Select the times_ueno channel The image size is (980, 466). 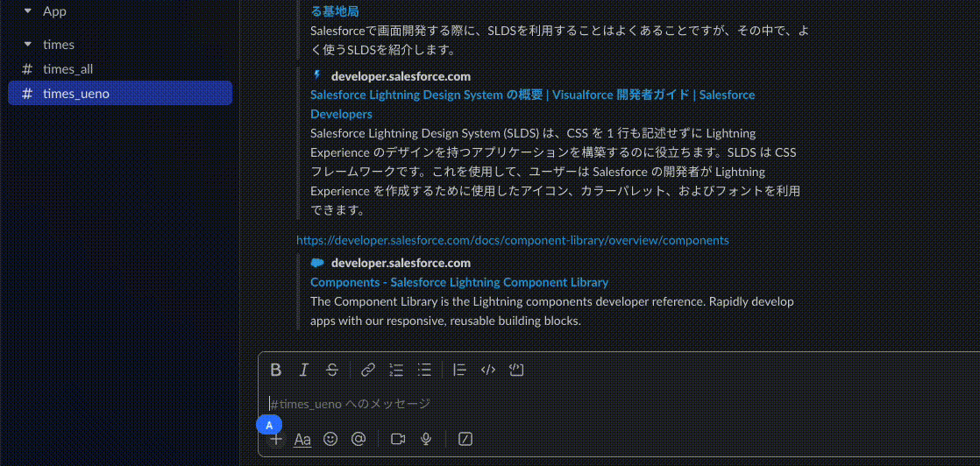pos(120,94)
